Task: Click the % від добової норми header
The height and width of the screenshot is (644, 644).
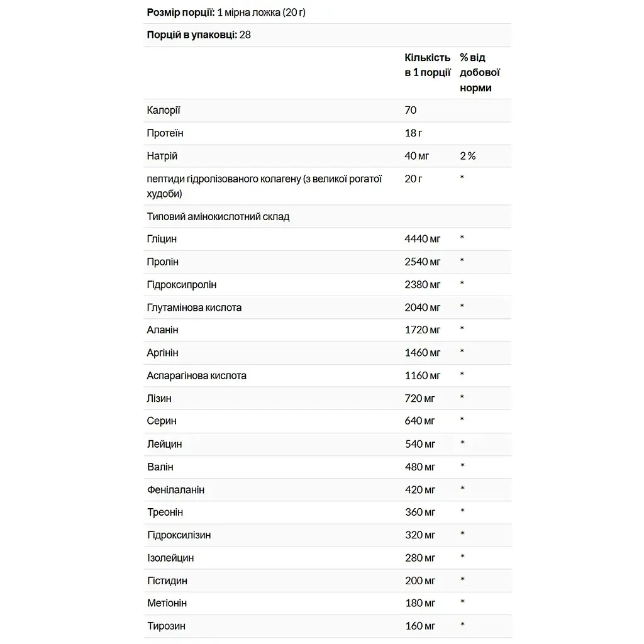Action: [480, 72]
